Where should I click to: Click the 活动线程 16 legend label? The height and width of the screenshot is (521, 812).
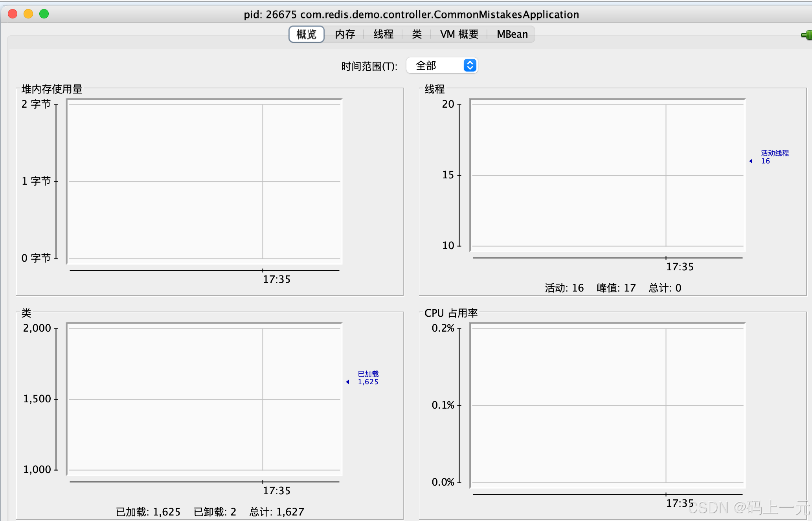pyautogui.click(x=774, y=157)
